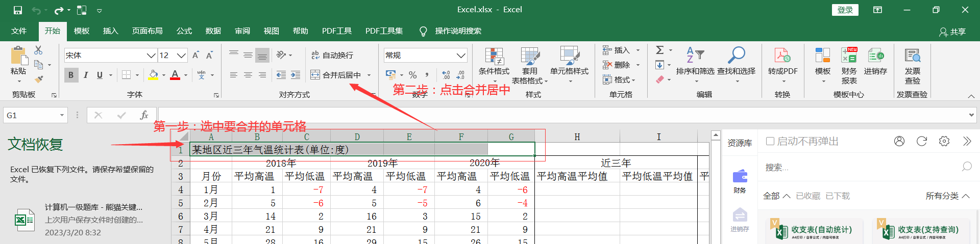The height and width of the screenshot is (244, 980).
Task: Click the Decrease Indent icon
Action: click(x=281, y=75)
